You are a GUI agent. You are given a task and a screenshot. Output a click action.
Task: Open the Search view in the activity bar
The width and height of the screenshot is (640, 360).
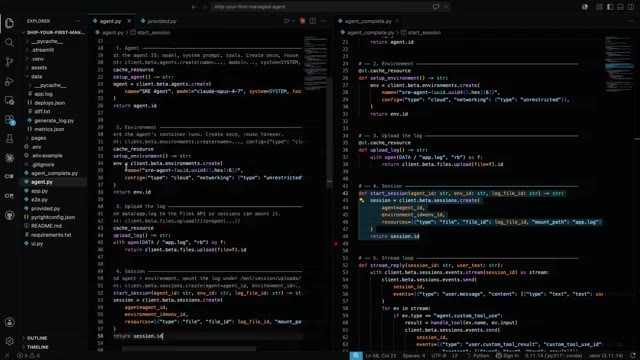tap(9, 42)
